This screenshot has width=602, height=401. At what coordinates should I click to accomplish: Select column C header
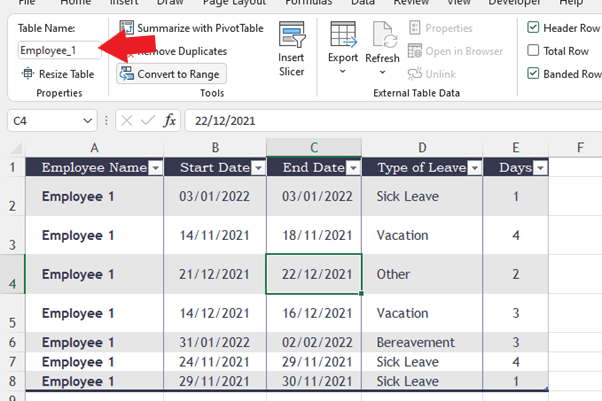314,147
